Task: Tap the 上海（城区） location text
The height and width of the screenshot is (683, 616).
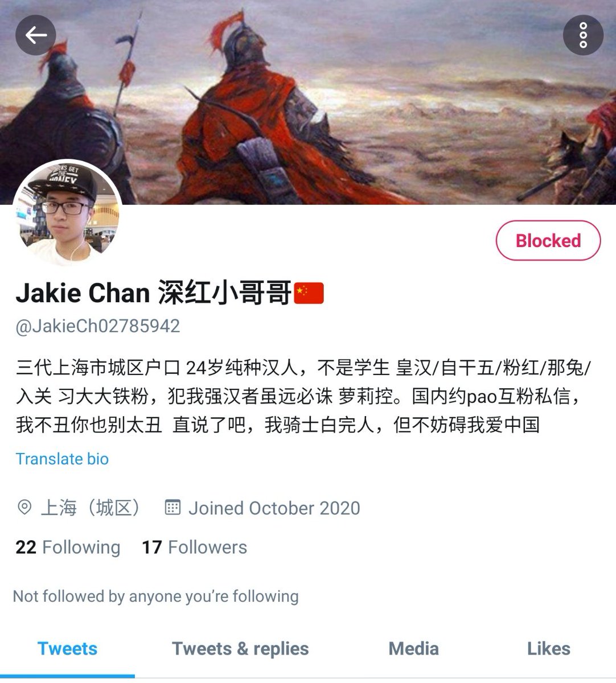Action: [x=91, y=508]
